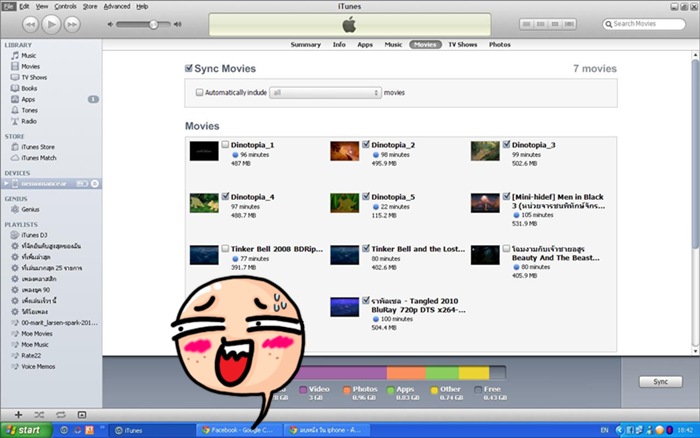Click the low volume speaker icon
Viewport: 700px width, 438px height.
(x=110, y=24)
